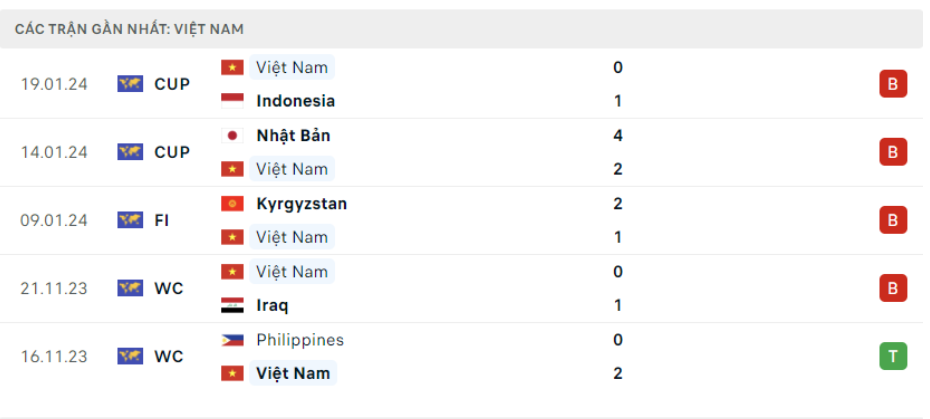Open the Iraq team page

click(272, 306)
